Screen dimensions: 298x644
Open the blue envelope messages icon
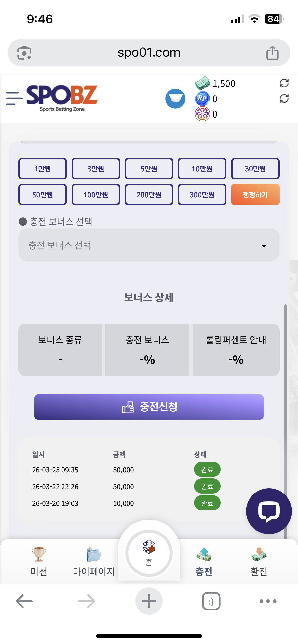(x=175, y=98)
